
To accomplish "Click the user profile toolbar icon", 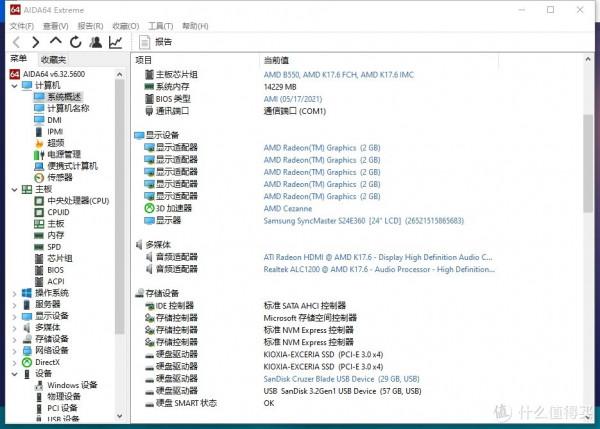I will [x=96, y=42].
